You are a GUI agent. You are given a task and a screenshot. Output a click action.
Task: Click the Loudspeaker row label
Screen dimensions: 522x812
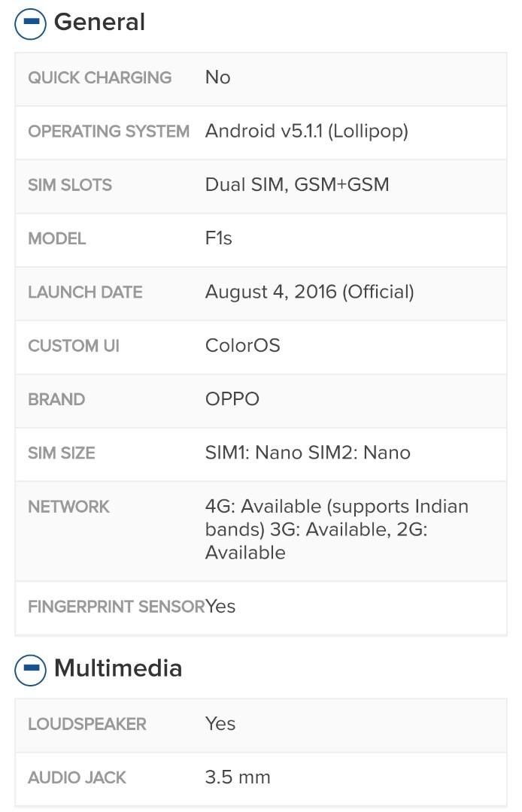[87, 724]
